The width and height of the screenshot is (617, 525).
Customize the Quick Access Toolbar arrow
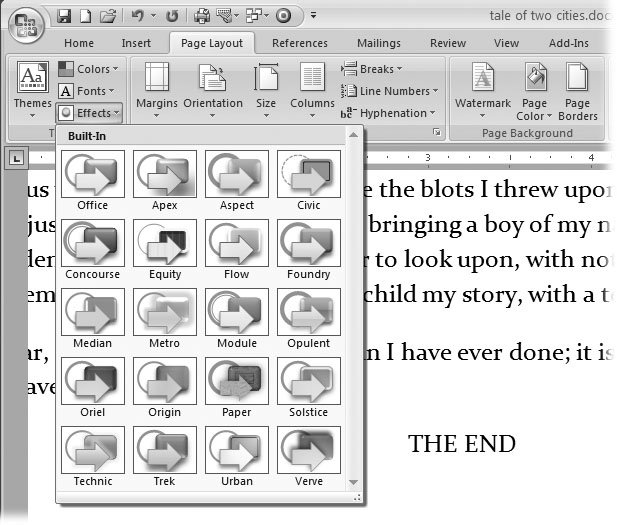(x=313, y=15)
